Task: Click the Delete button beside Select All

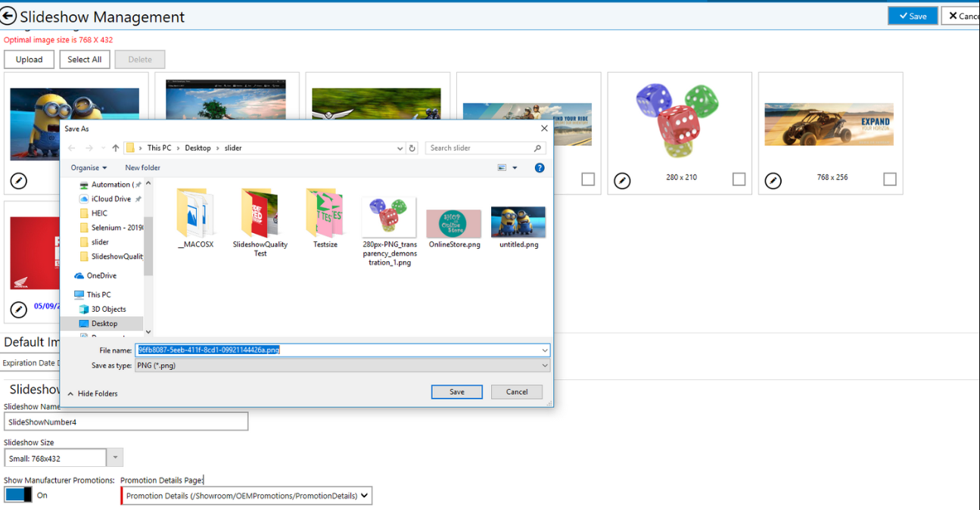Action: click(x=140, y=60)
